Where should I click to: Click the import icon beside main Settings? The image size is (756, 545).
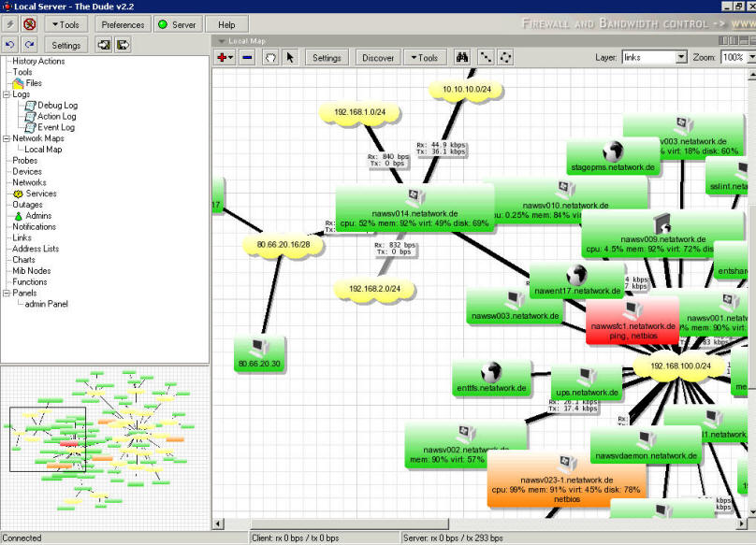(x=104, y=45)
